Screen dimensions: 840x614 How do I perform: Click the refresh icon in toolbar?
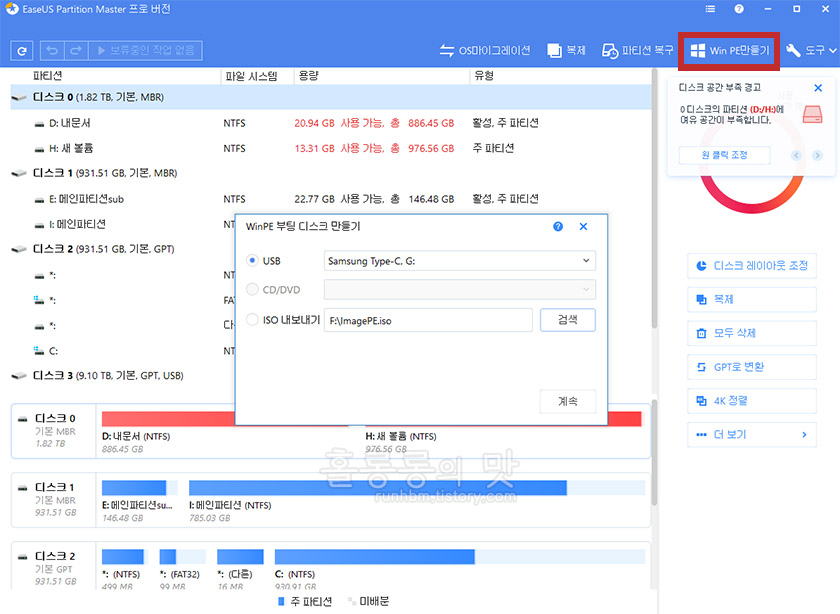coord(21,51)
